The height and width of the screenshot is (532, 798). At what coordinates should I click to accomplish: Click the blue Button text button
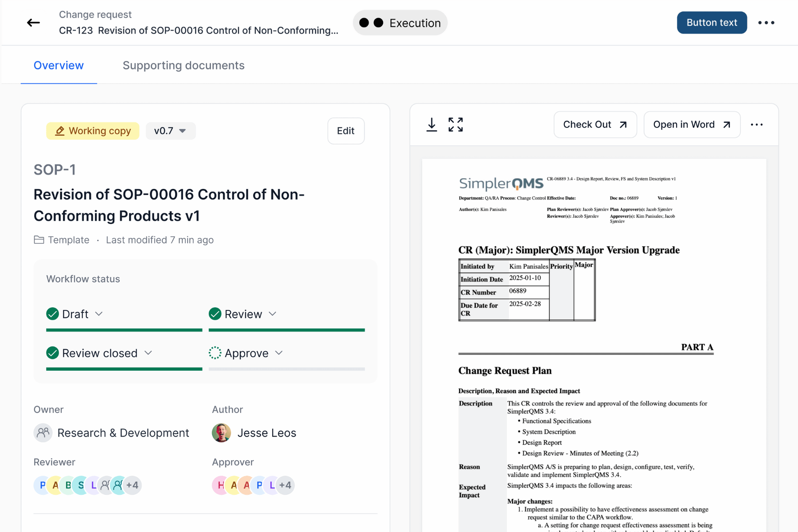point(712,23)
